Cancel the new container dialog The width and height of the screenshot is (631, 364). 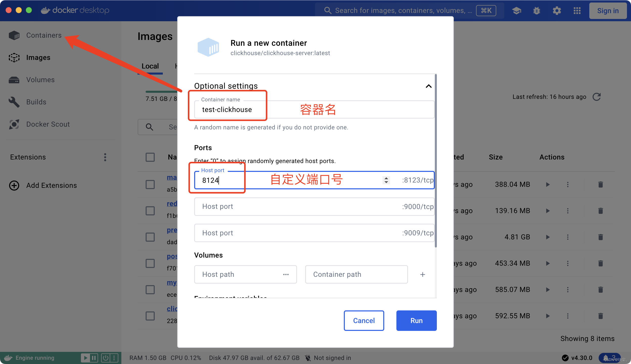(x=364, y=321)
